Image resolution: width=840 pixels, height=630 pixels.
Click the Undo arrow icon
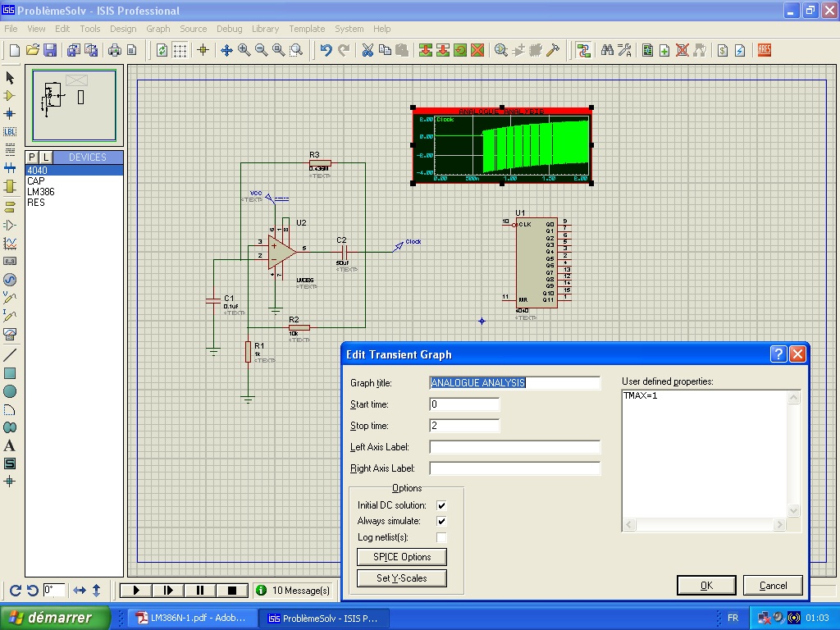(326, 50)
